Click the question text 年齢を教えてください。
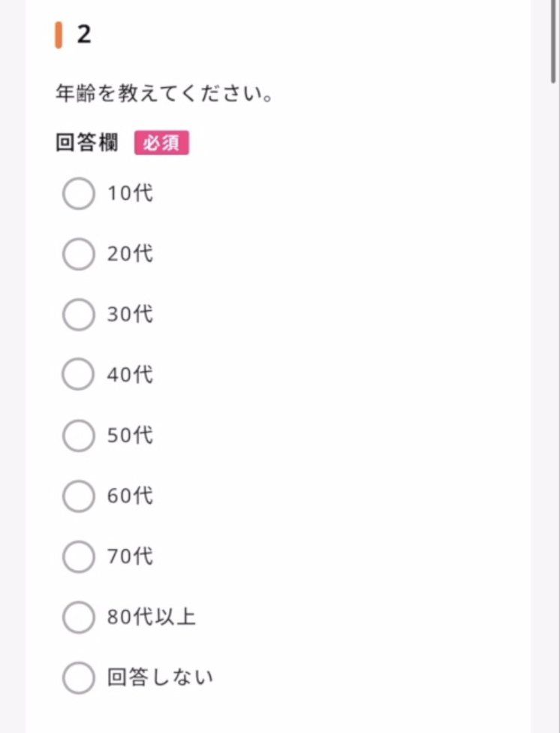 [x=164, y=95]
